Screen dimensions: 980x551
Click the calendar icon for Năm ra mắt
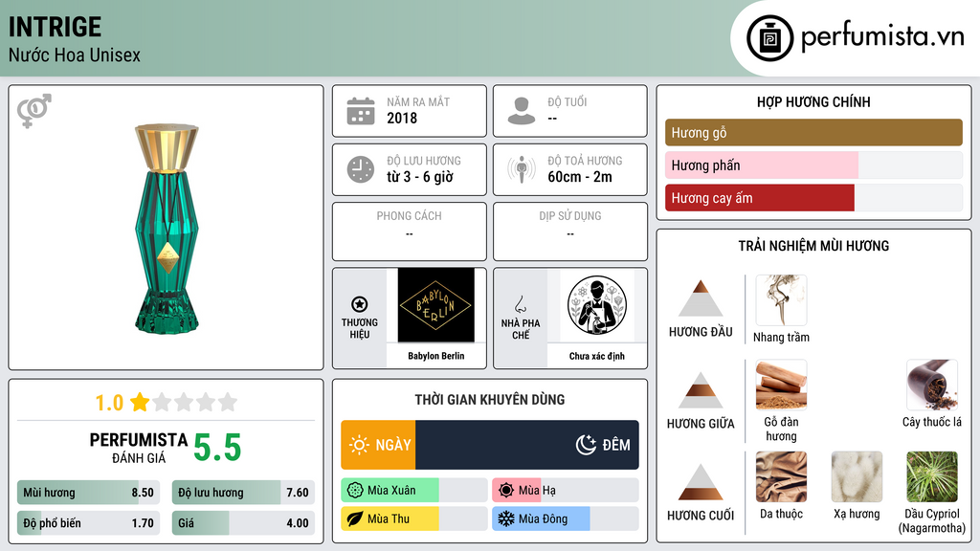pyautogui.click(x=361, y=111)
